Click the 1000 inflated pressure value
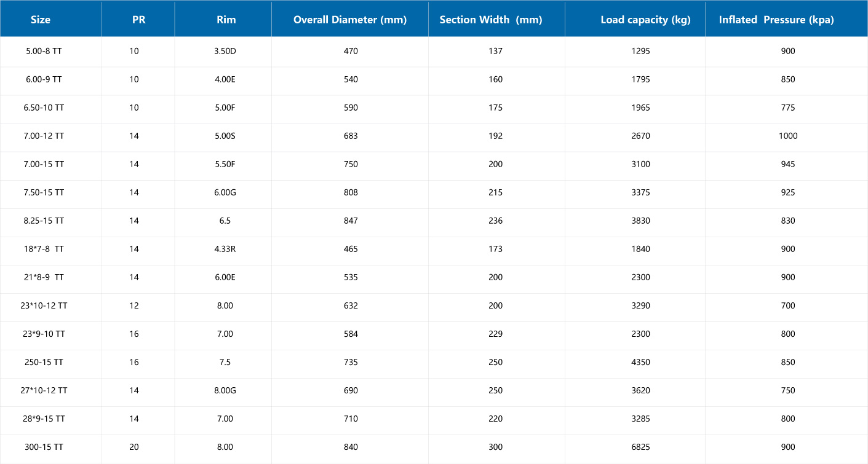Viewport: 868px width, 464px height. [788, 136]
